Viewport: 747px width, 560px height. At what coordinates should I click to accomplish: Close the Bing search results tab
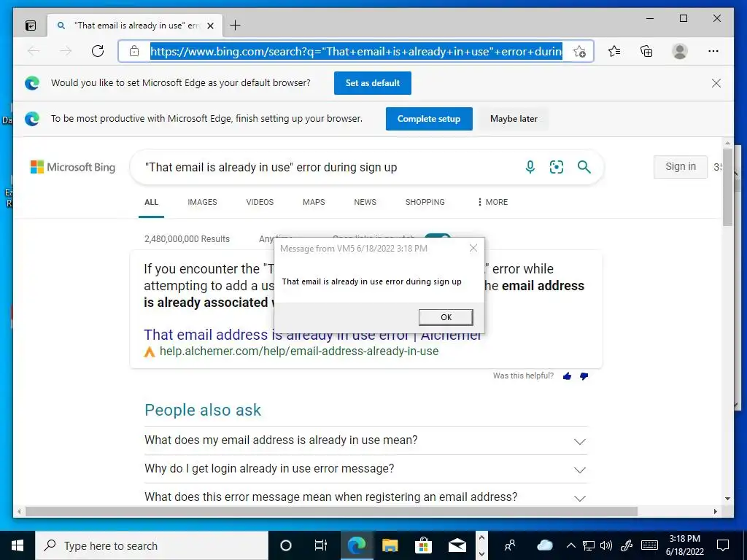click(211, 26)
